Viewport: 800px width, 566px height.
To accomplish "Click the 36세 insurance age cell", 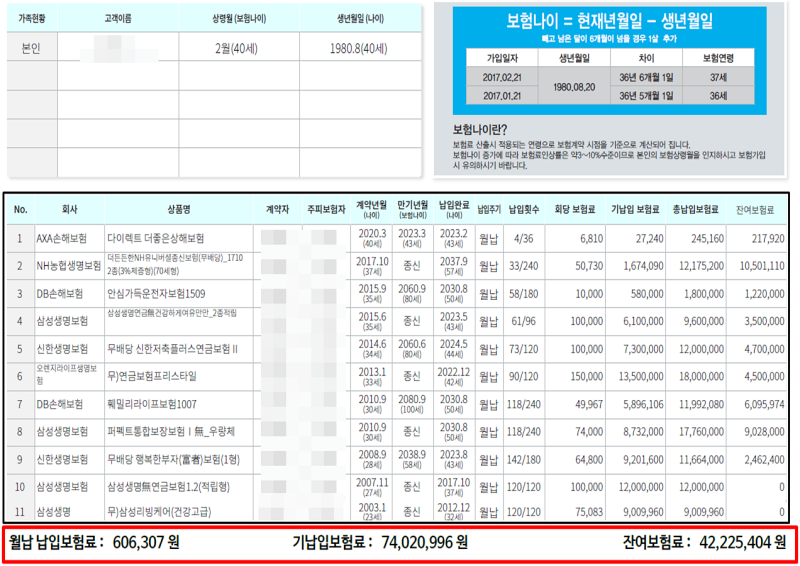I will 718,95.
